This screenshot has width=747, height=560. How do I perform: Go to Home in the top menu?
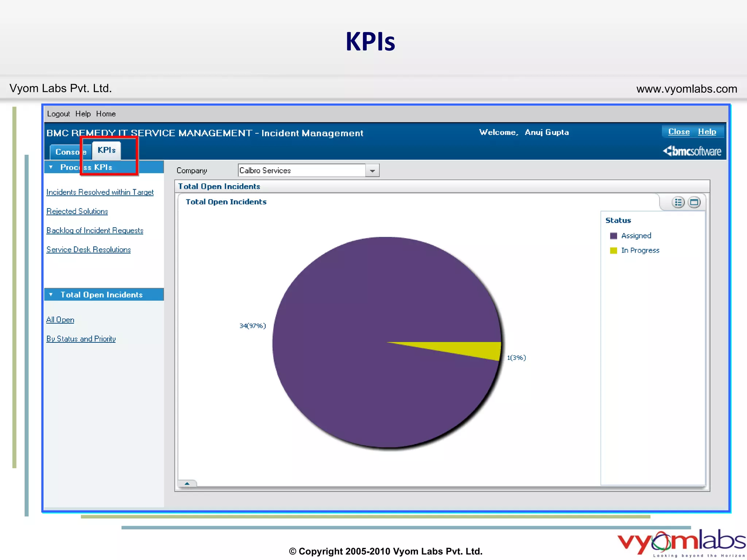[106, 114]
